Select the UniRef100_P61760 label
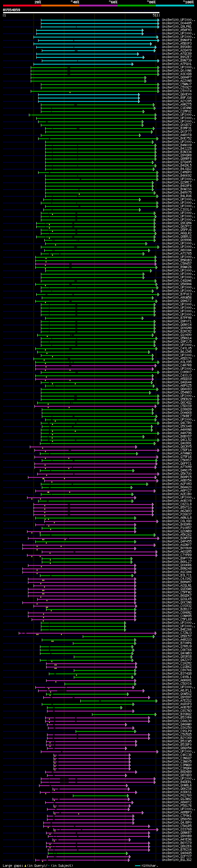Image resolution: width=197 pixels, height=868 pixels. point(176,795)
